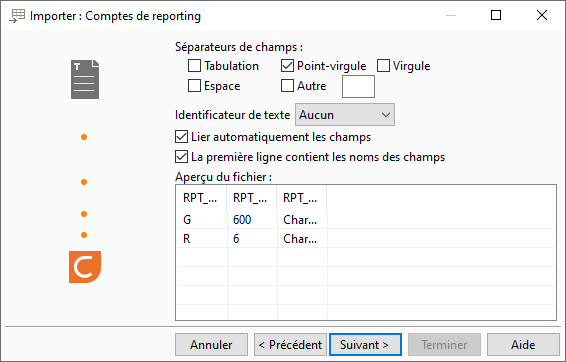Image resolution: width=566 pixels, height=362 pixels.
Task: Click the text file document icon
Action: 85,79
